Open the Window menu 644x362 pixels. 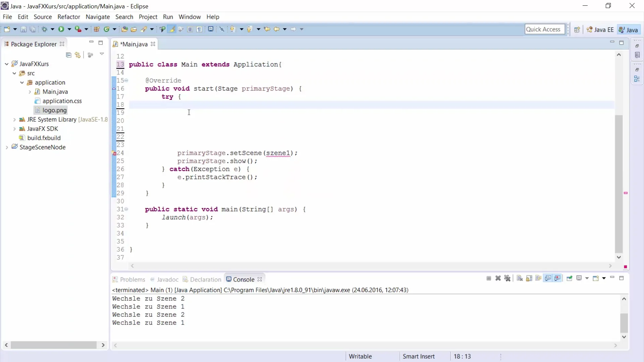[190, 17]
